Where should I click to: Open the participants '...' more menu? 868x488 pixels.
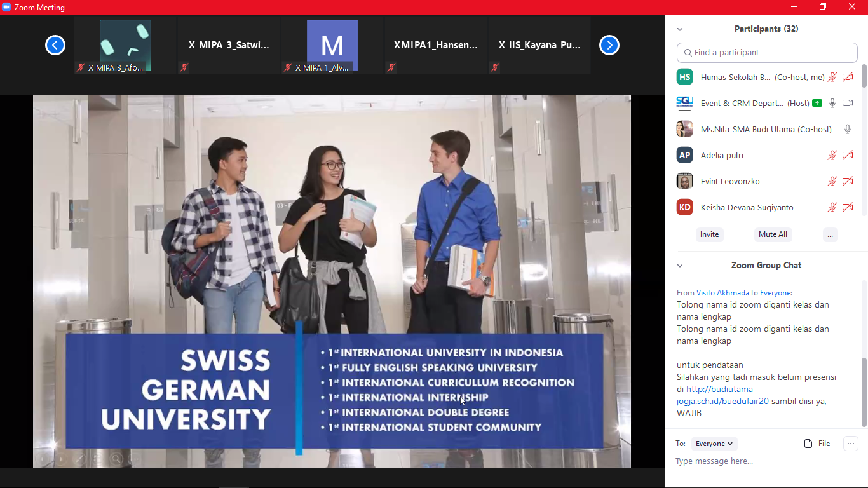tap(830, 234)
